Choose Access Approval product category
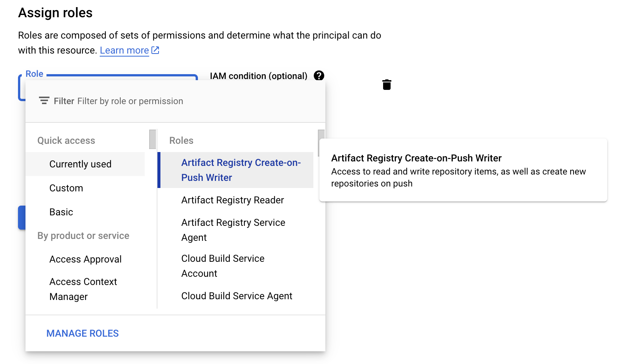 85,259
